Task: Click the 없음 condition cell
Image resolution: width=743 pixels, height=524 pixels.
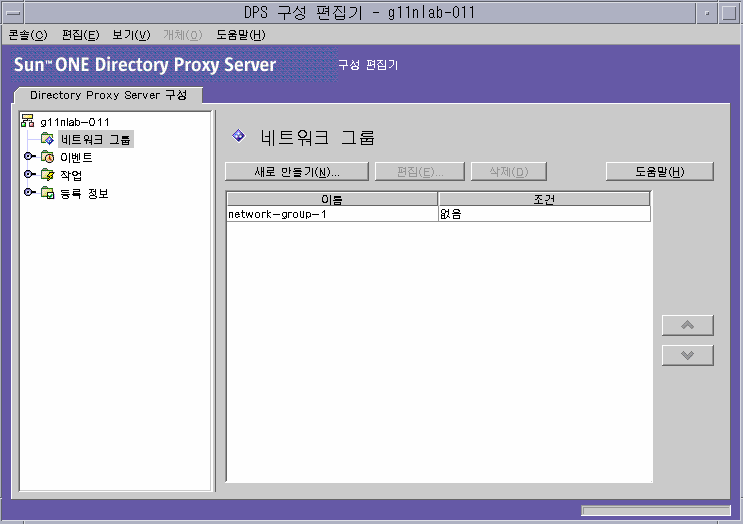Action: pyautogui.click(x=544, y=214)
